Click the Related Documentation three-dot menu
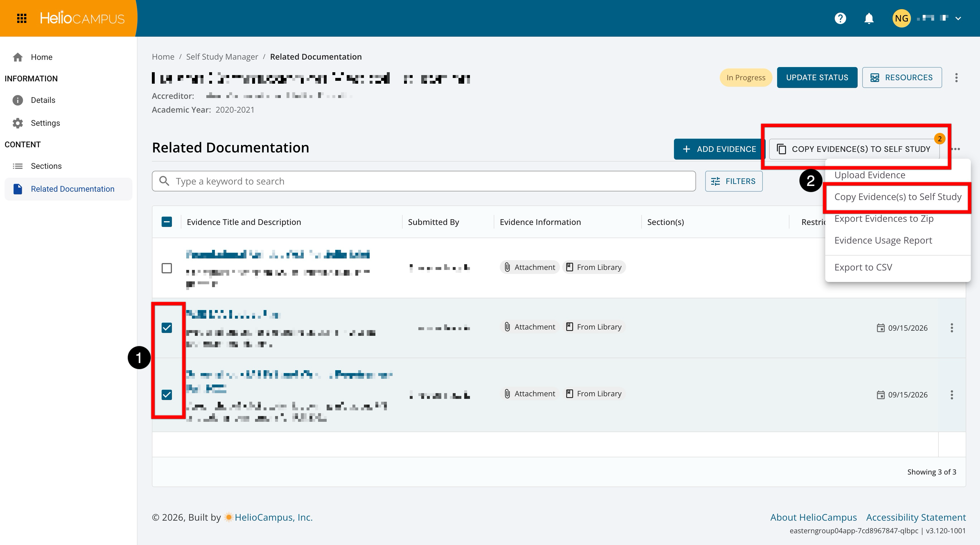The image size is (980, 545). coord(956,149)
